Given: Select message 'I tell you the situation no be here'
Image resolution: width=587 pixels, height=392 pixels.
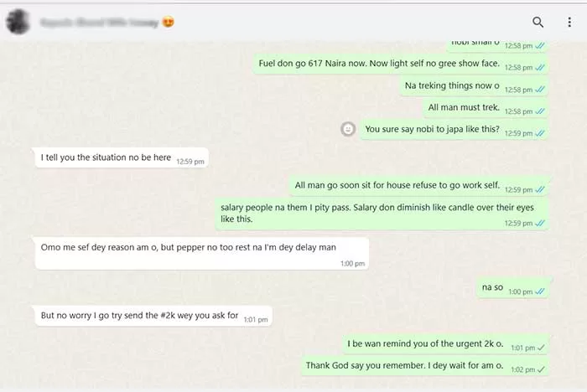Looking at the screenshot, I should click(122, 157).
